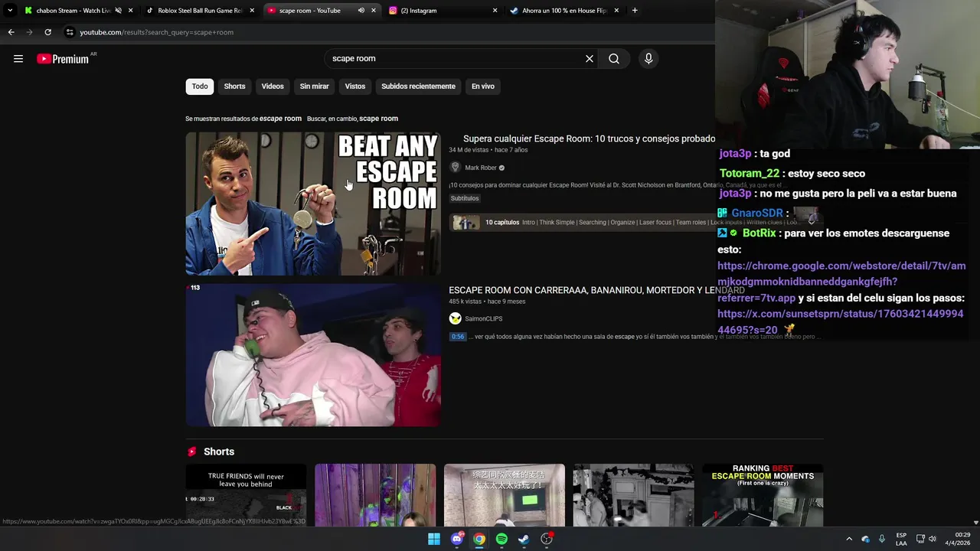The height and width of the screenshot is (551, 980).
Task: Switch ESP LAA keyboard language
Action: point(901,539)
